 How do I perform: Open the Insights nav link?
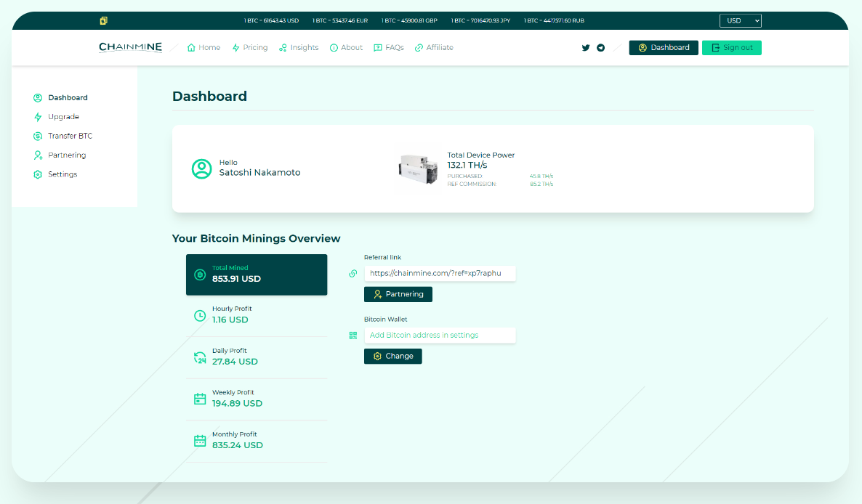[x=299, y=48]
